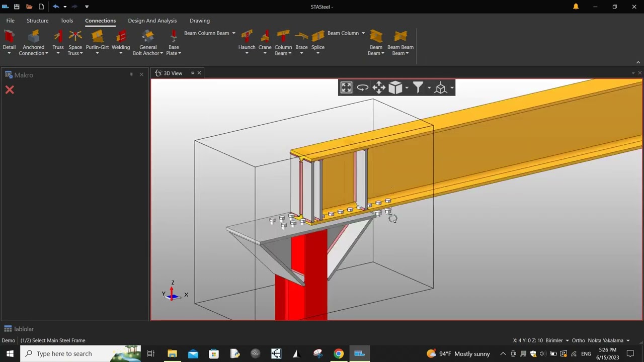
Task: Click the Detail connection icon
Action: pyautogui.click(x=9, y=36)
